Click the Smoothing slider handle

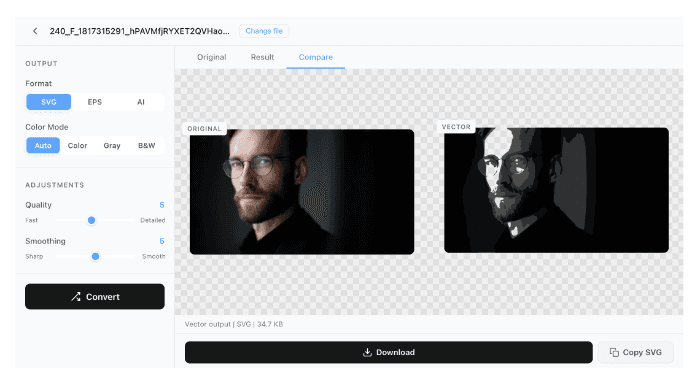pyautogui.click(x=95, y=256)
